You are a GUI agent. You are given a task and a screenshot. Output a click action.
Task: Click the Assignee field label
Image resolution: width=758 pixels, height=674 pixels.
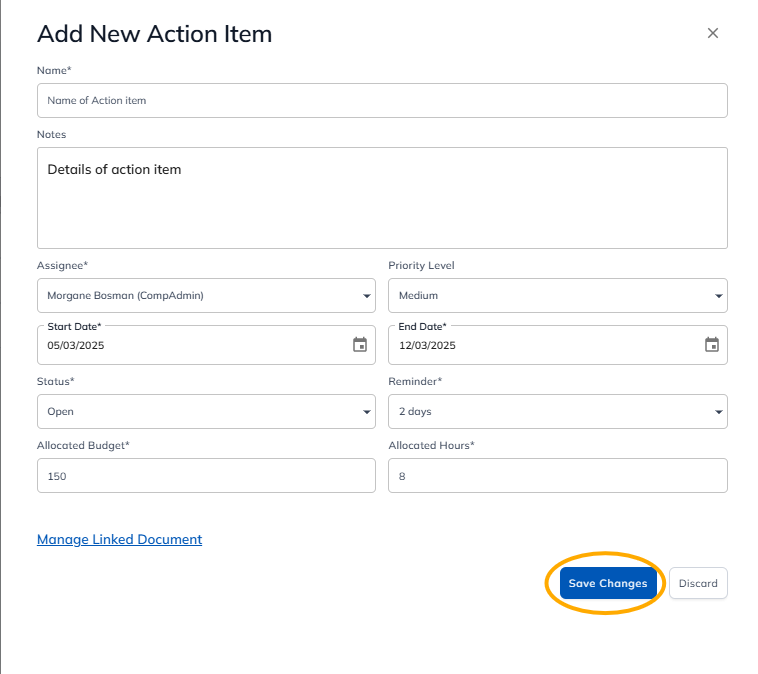pos(62,266)
